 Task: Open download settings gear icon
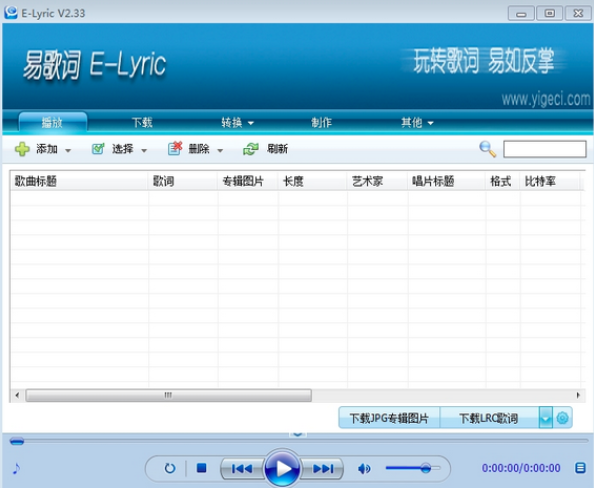click(563, 418)
